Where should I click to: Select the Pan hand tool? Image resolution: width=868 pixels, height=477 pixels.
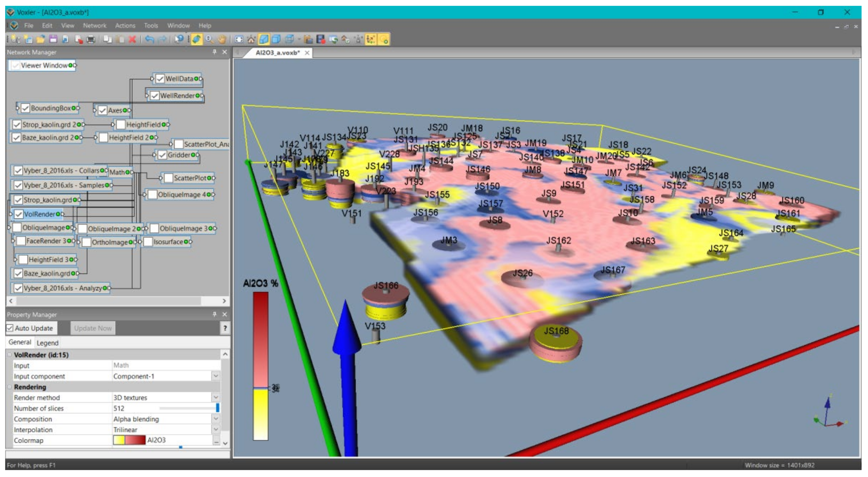coord(222,39)
